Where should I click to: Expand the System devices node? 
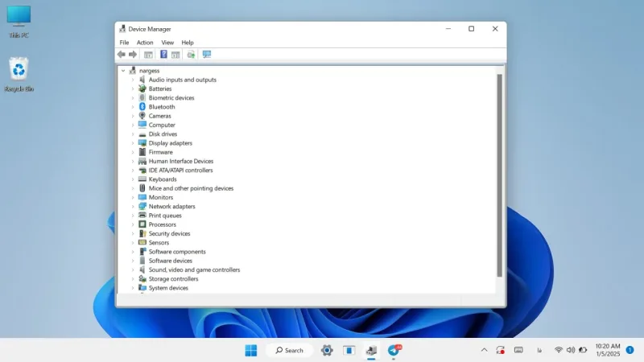[133, 288]
